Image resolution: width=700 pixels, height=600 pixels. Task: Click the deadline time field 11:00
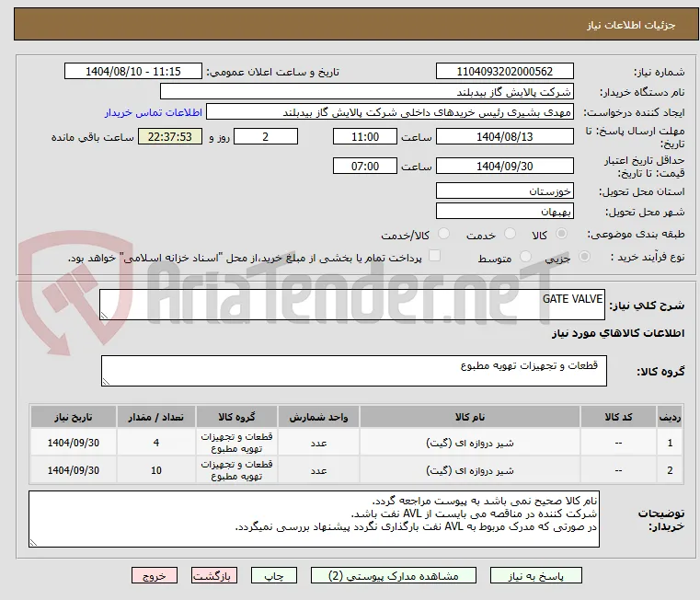pyautogui.click(x=365, y=136)
